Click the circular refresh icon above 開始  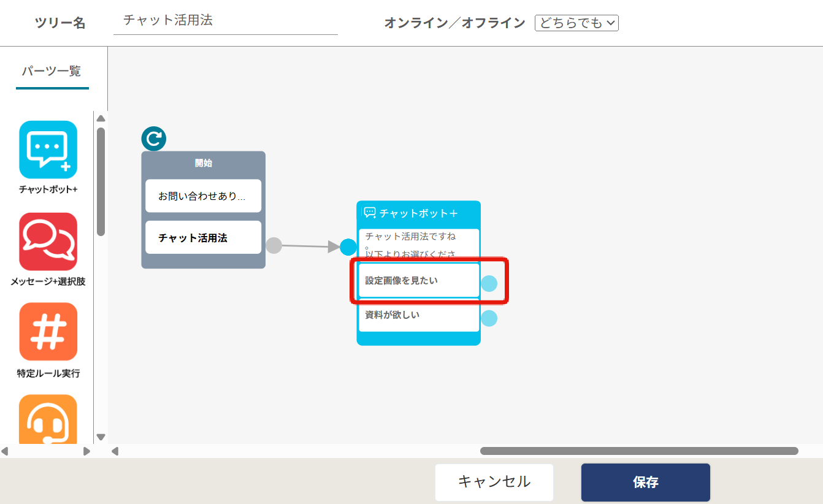153,139
